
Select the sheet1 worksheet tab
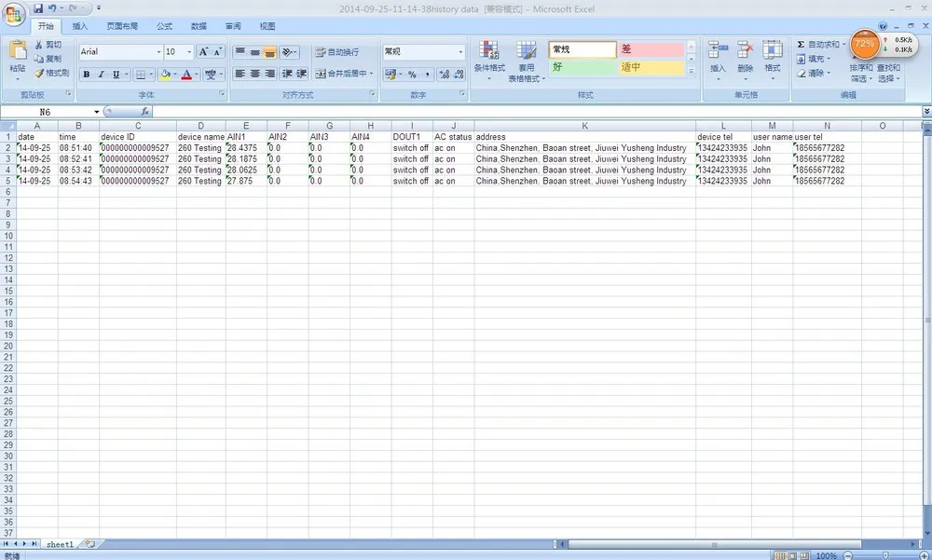(x=60, y=544)
